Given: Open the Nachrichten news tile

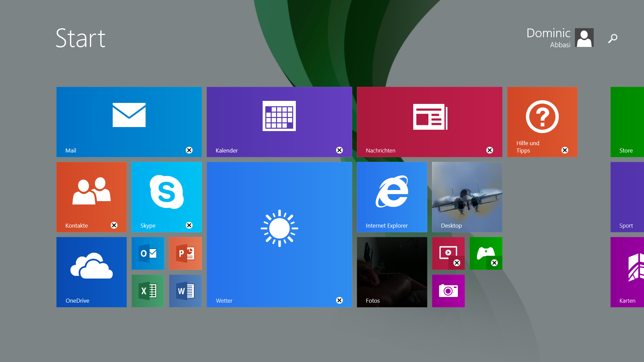Looking at the screenshot, I should click(x=430, y=122).
